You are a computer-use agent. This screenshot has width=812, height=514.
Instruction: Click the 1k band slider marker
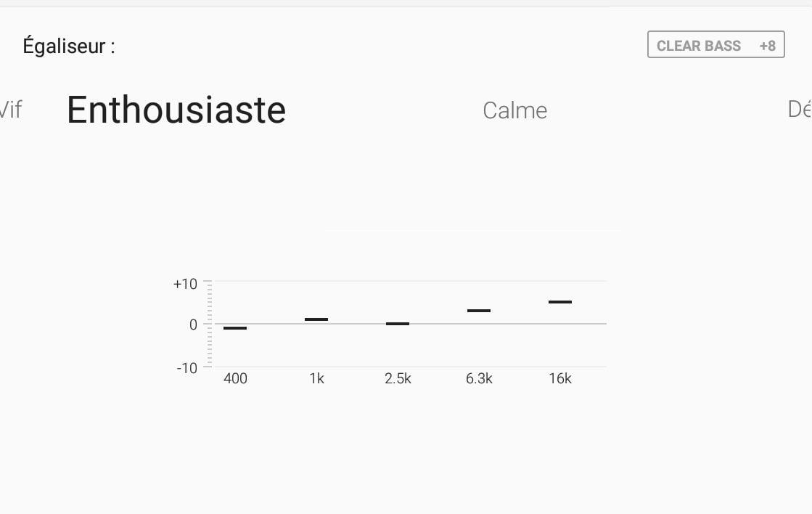pyautogui.click(x=316, y=319)
